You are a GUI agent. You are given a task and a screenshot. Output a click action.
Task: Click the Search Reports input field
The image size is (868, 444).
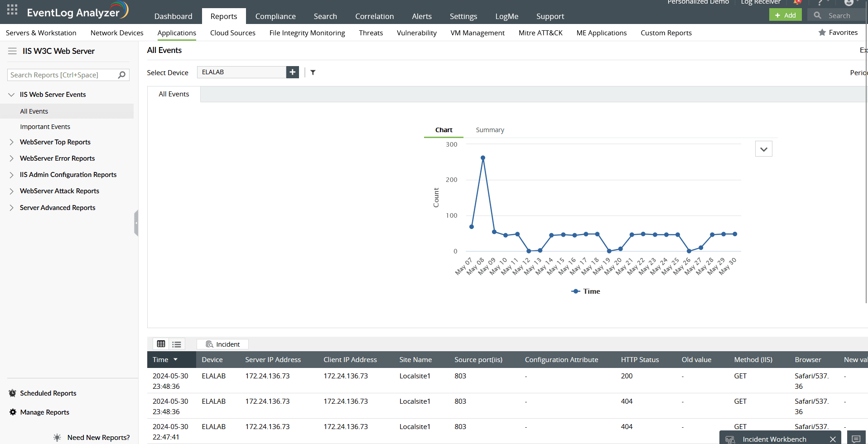(61, 75)
